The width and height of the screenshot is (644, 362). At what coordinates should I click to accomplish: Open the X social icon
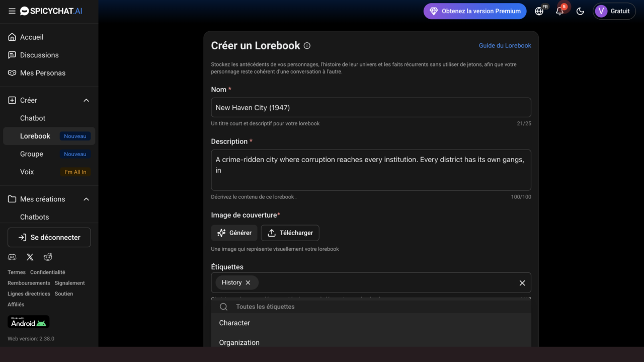pyautogui.click(x=30, y=257)
